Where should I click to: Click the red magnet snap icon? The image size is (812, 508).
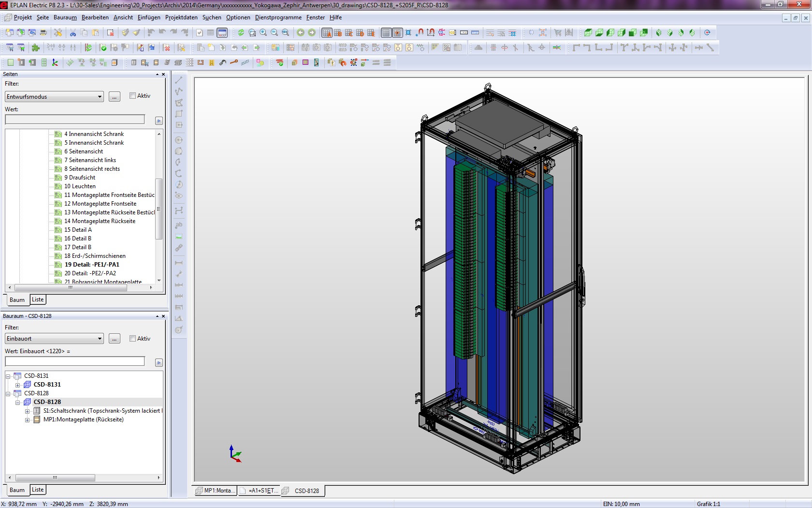(x=420, y=33)
